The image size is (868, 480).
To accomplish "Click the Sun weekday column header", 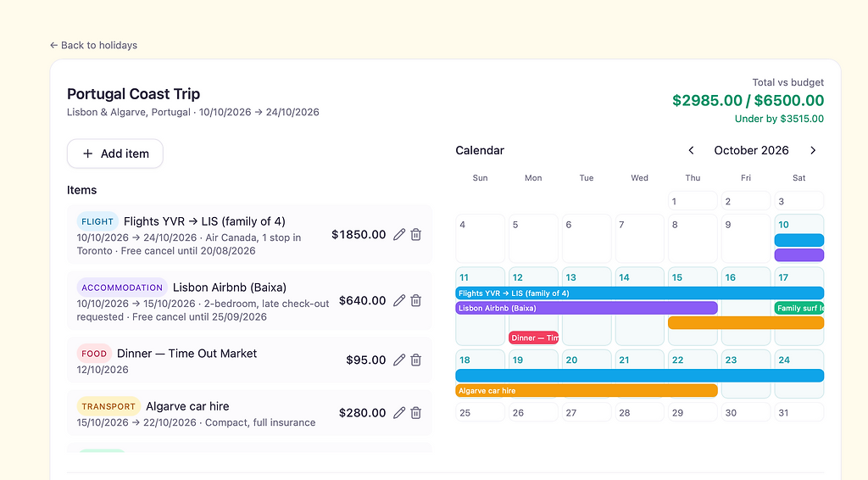I will [480, 178].
